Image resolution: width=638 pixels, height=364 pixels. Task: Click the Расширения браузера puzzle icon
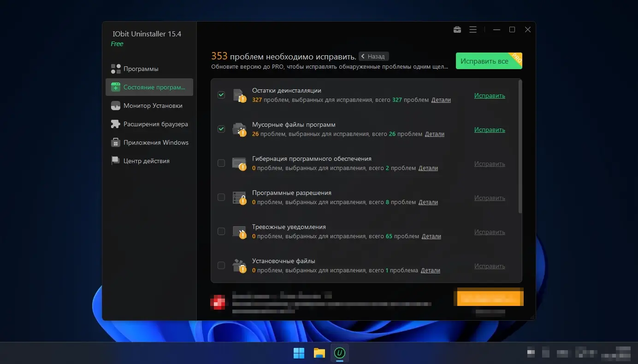click(116, 124)
